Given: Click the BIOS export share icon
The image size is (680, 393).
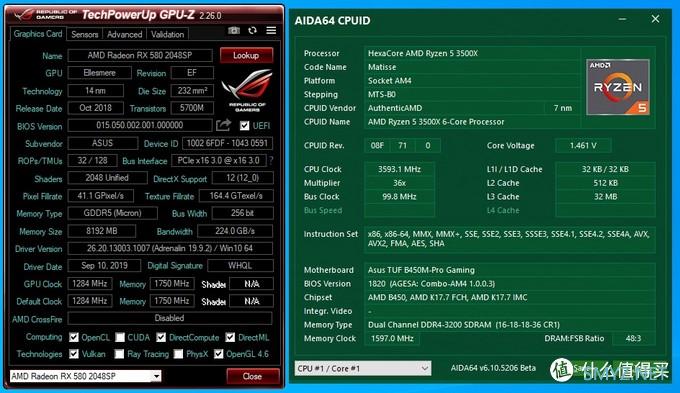Looking at the screenshot, I should (223, 125).
